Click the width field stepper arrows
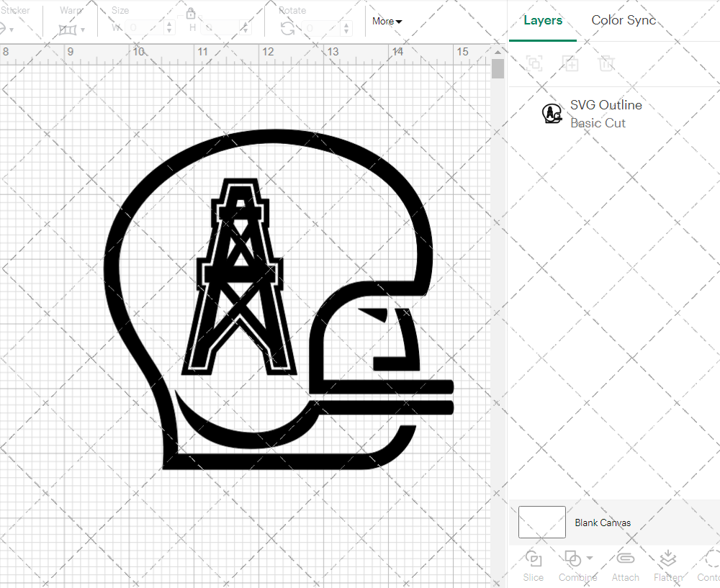Screen dimensions: 720x588 pyautogui.click(x=169, y=27)
